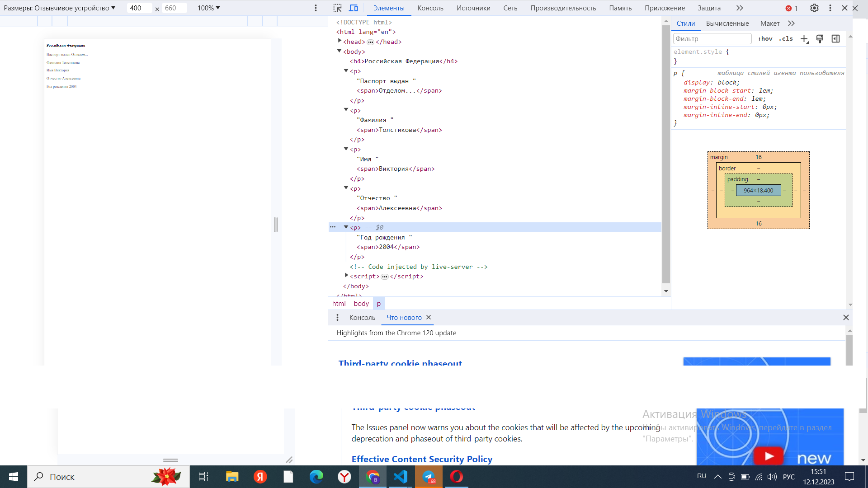Open the Effective Content Security Policy link
The height and width of the screenshot is (488, 868).
[x=422, y=459]
